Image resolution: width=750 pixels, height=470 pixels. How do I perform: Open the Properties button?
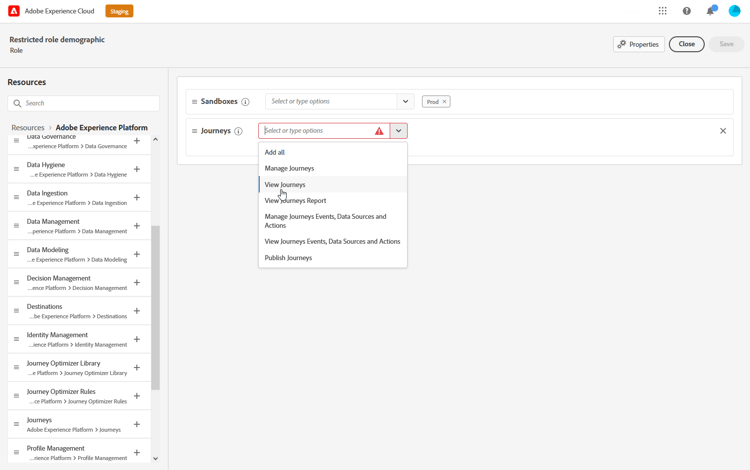[x=639, y=44]
